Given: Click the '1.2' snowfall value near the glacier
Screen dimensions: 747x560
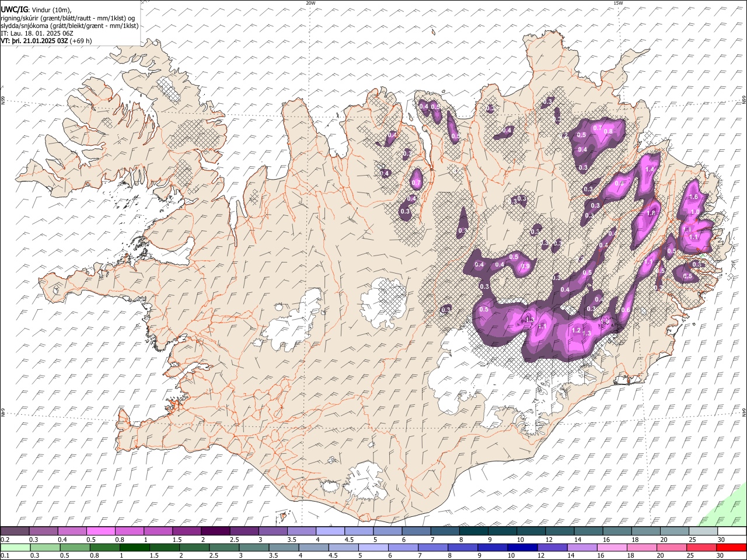Looking at the screenshot, I should tap(577, 331).
